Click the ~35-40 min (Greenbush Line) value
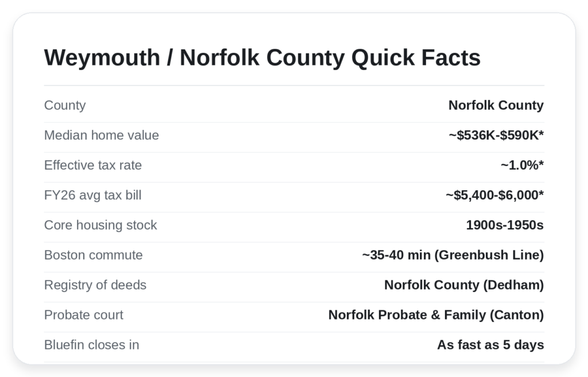 (453, 255)
